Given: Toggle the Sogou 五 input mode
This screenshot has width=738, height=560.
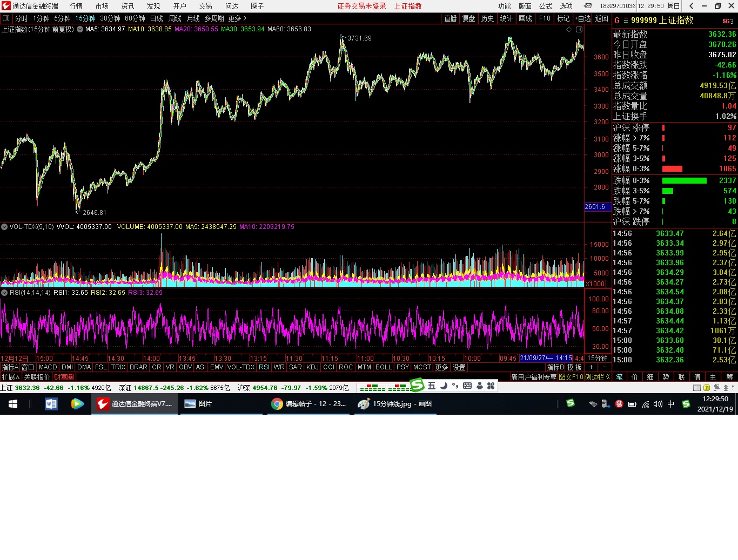Looking at the screenshot, I should (x=432, y=386).
